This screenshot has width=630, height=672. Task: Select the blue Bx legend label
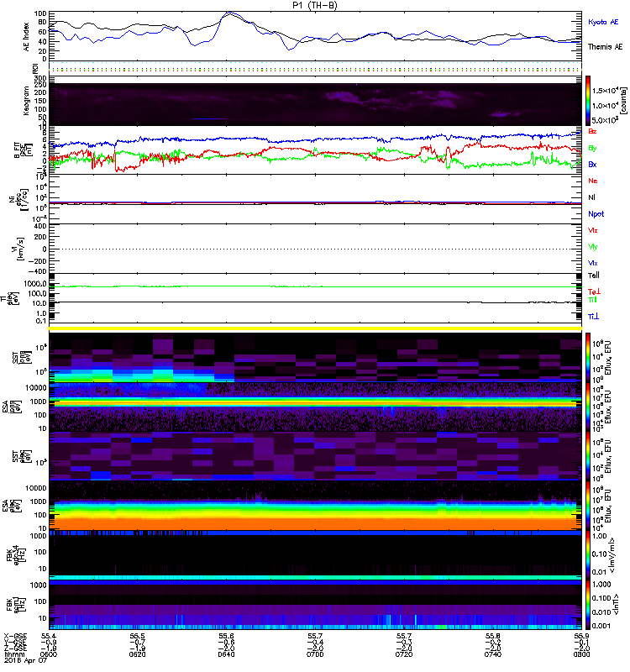[x=594, y=165]
